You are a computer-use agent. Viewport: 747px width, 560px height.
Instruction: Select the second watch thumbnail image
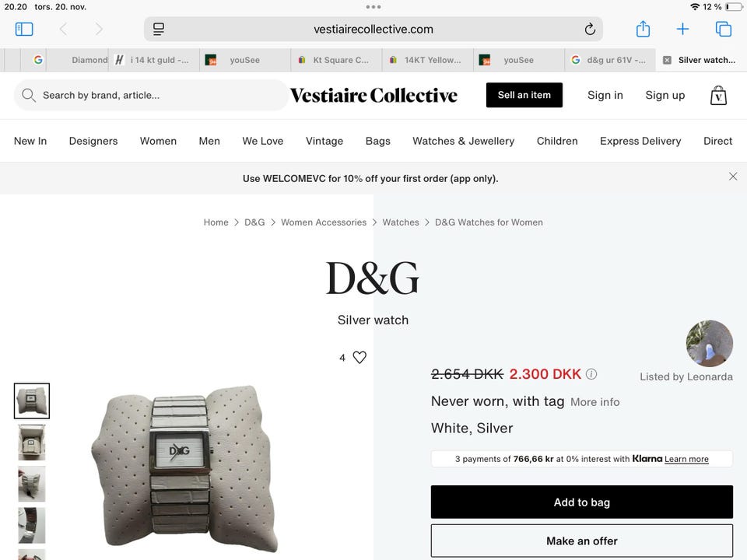[32, 443]
